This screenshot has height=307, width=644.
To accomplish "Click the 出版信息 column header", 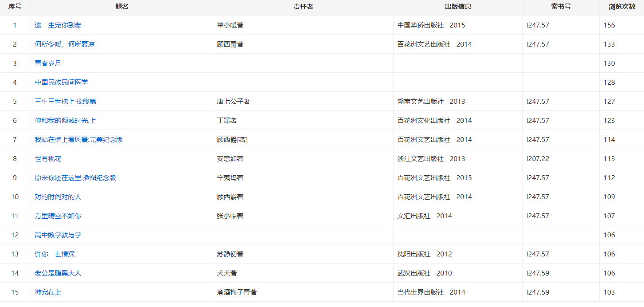I will click(x=458, y=7).
